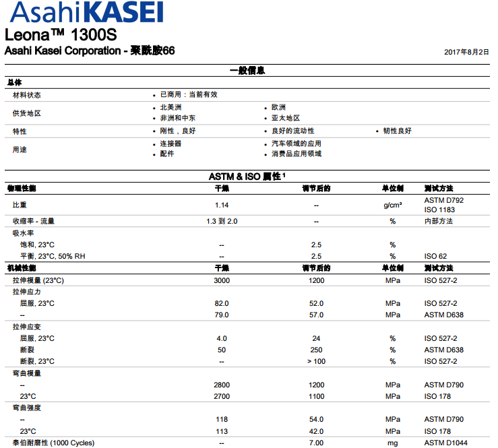Click the tensile stress value '79.0'

point(221,315)
